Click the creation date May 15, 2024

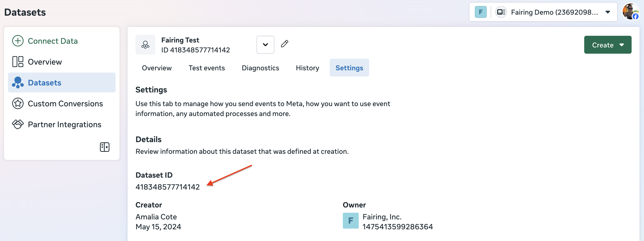click(x=158, y=227)
